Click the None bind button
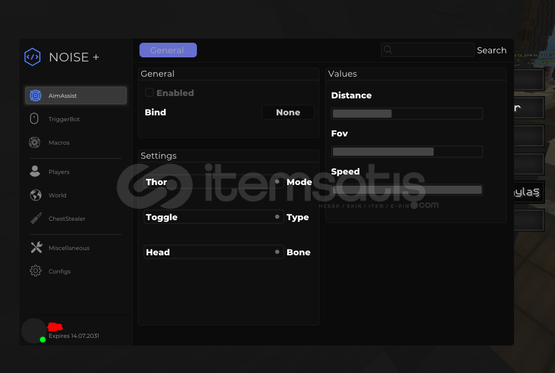Viewport: 555px width, 373px height. [288, 113]
